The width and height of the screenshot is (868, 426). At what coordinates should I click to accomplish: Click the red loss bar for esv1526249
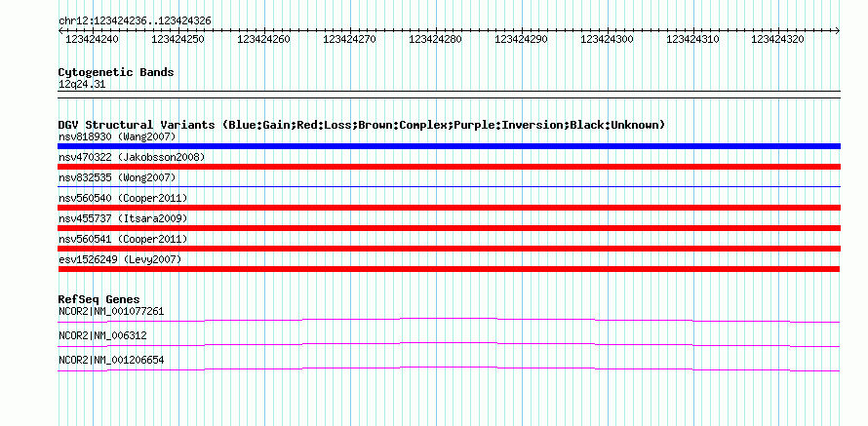pos(449,269)
